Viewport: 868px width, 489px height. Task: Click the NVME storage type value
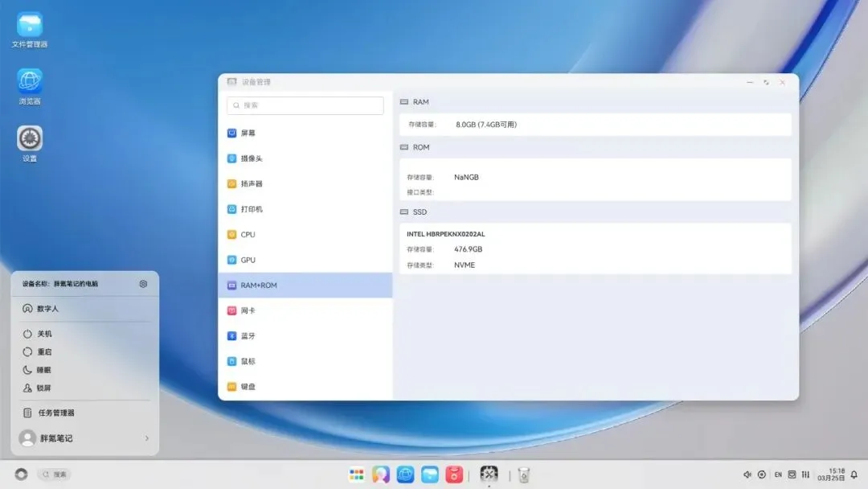(465, 265)
